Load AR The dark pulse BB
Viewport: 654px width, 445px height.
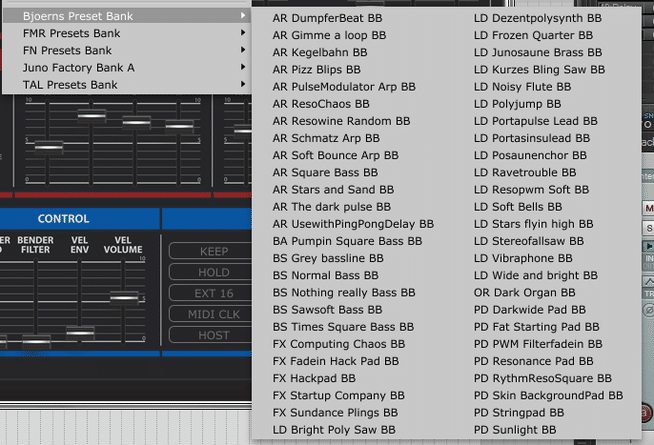pyautogui.click(x=332, y=206)
